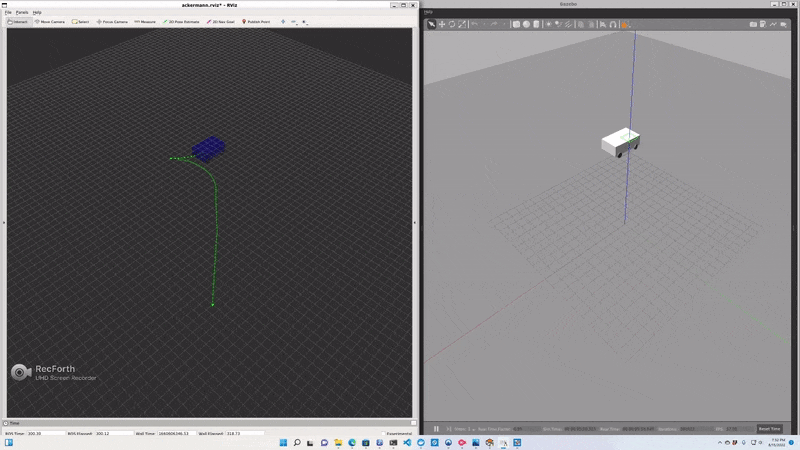Image resolution: width=800 pixels, height=450 pixels.
Task: Click the Reset Time button in Gazebo
Action: pyautogui.click(x=769, y=429)
